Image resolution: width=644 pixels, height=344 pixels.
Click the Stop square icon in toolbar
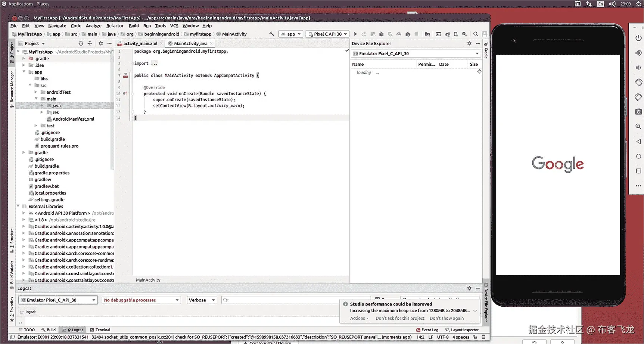click(417, 34)
